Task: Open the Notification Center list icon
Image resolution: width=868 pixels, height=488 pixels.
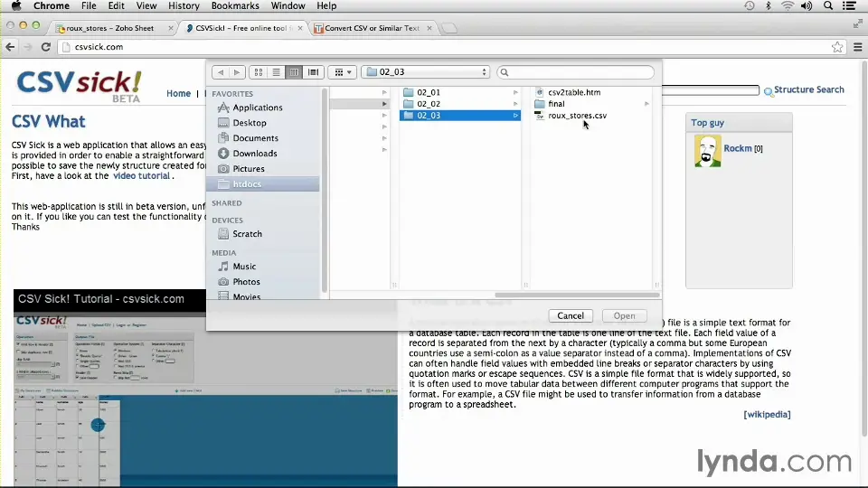Action: (849, 5)
